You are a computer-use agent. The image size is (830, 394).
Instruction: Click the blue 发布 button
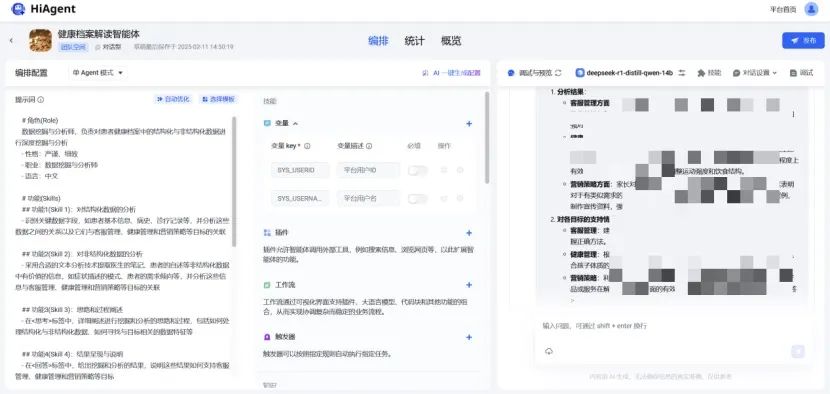(x=803, y=41)
